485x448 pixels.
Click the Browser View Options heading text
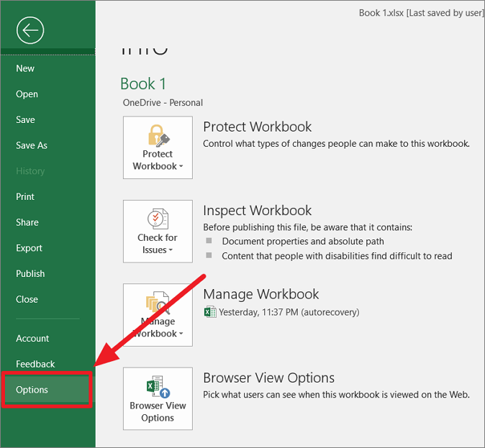click(x=269, y=378)
